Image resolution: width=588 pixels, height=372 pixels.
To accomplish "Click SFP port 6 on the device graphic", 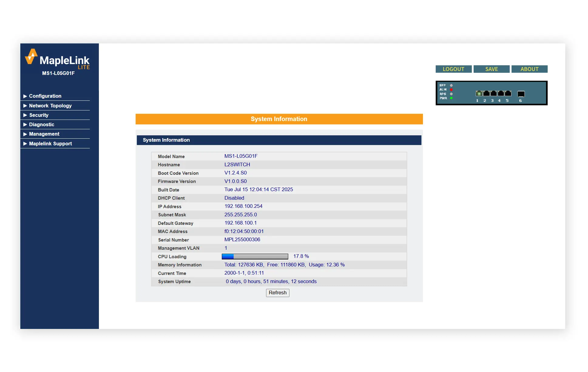I will [x=520, y=93].
